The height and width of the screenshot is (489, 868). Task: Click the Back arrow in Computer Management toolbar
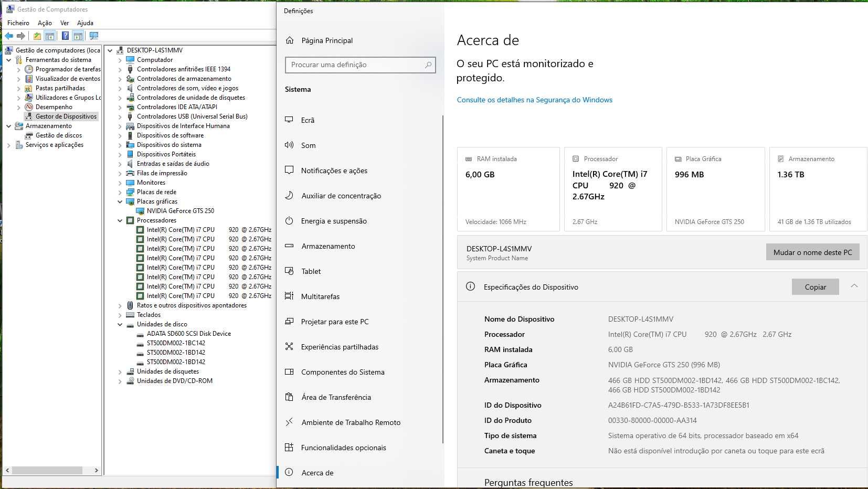[9, 36]
